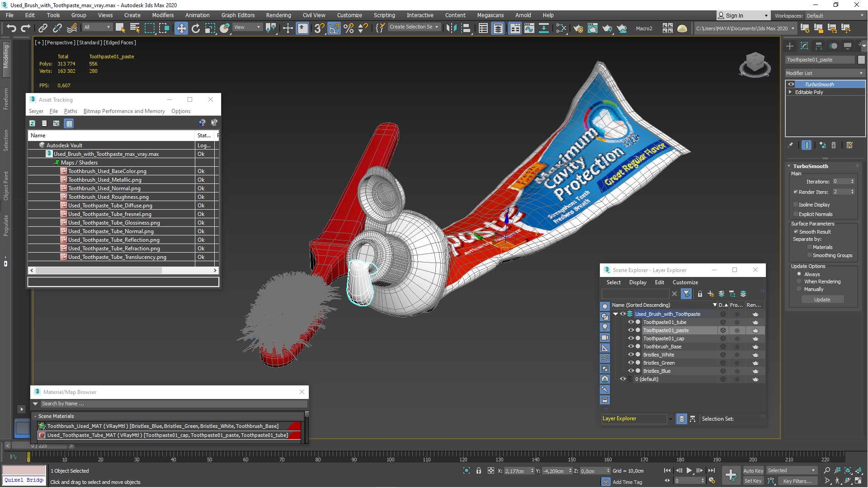The image size is (868, 488).
Task: Click the filter funnel icon in Scene Explorer
Action: pyautogui.click(x=687, y=294)
